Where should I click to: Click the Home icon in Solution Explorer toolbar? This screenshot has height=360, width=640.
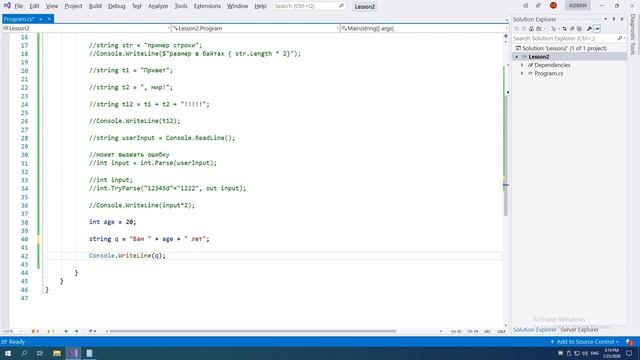(x=531, y=29)
